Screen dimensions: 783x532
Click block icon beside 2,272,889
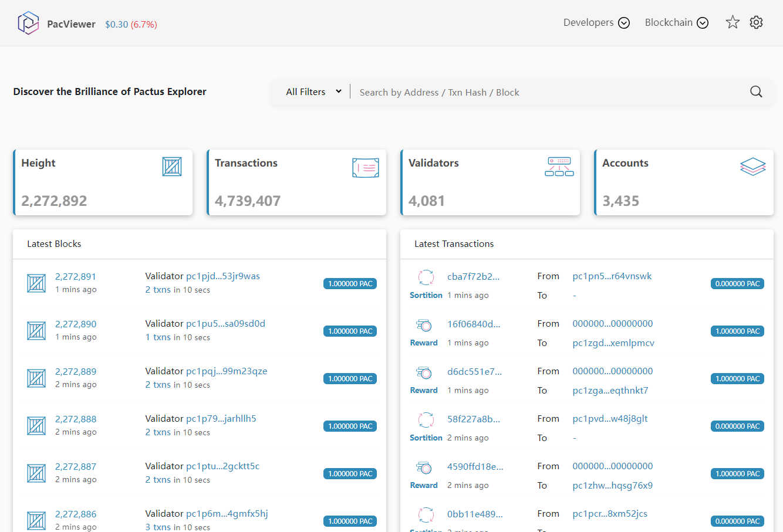click(x=36, y=378)
